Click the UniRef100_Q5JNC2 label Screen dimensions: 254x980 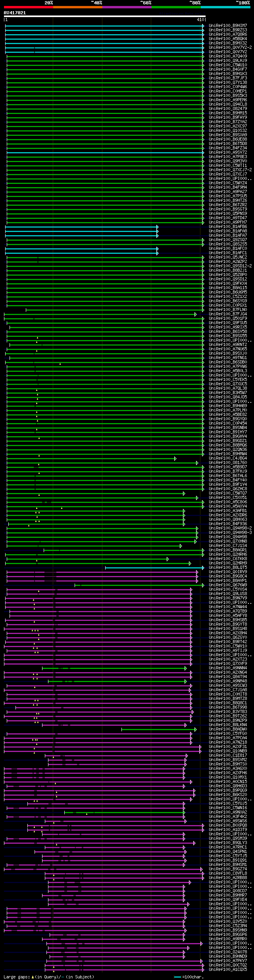click(x=228, y=257)
